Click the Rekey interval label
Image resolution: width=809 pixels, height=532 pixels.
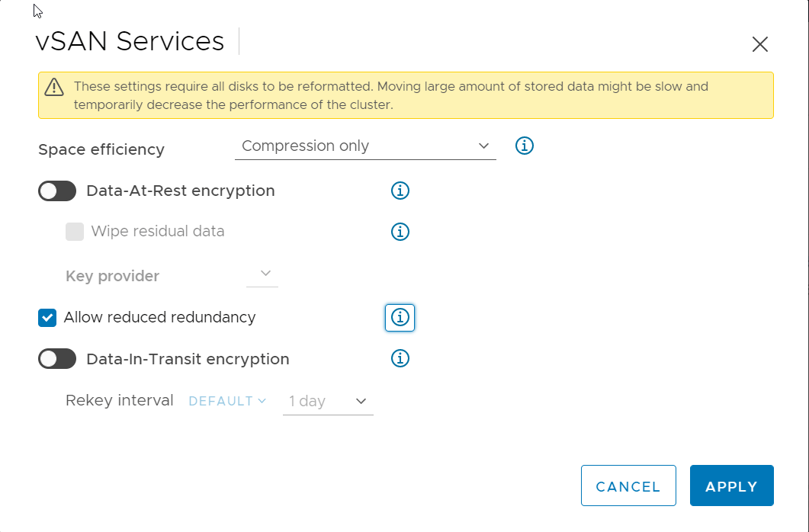coord(120,400)
